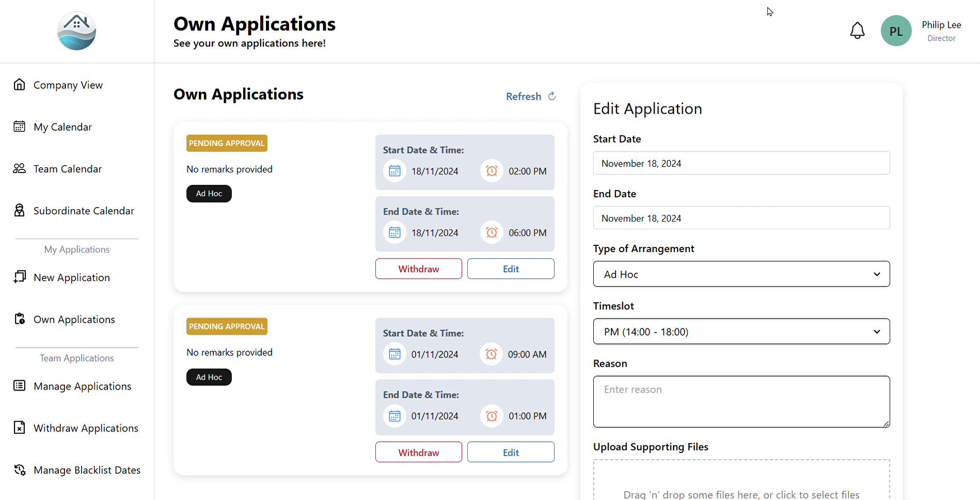Click the notification bell icon
The image size is (980, 500).
(857, 31)
